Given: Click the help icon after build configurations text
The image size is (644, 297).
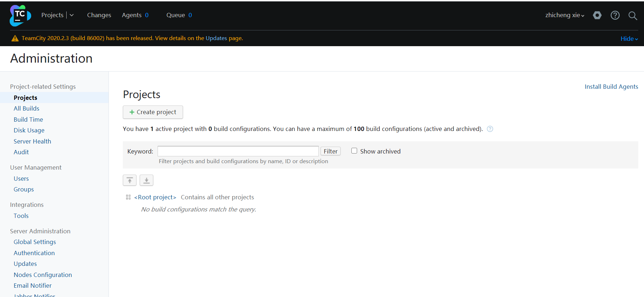Looking at the screenshot, I should click(490, 129).
